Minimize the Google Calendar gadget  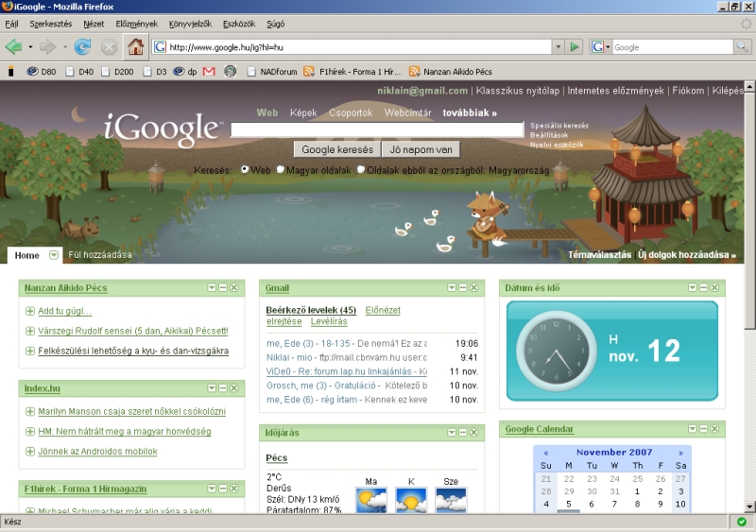pyautogui.click(x=703, y=428)
